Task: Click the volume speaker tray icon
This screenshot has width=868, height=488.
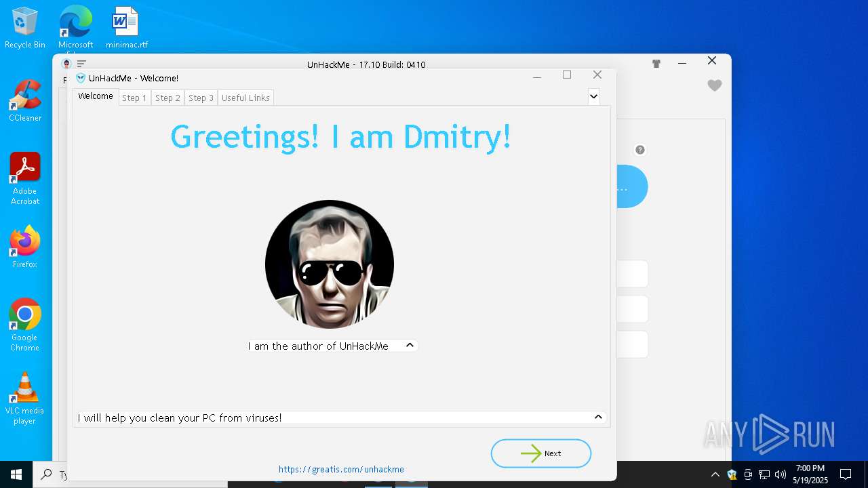Action: [x=781, y=474]
